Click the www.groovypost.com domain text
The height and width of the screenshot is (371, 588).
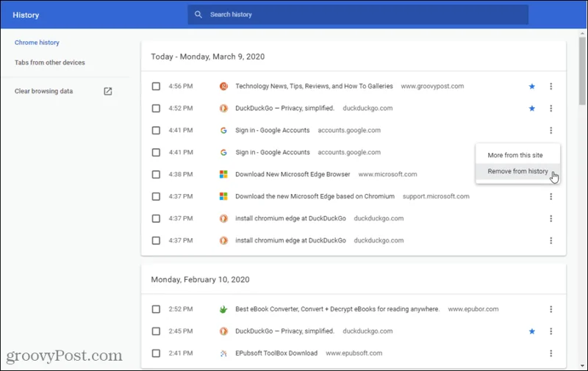click(x=432, y=86)
